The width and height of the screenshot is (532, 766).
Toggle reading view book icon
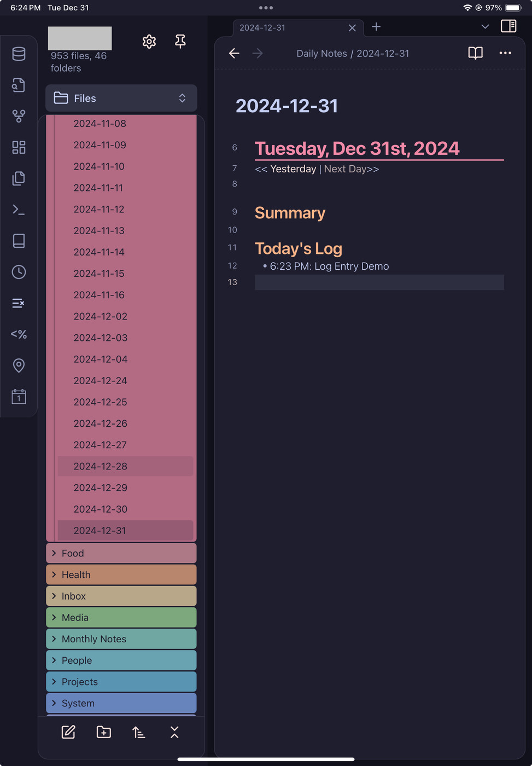tap(475, 53)
